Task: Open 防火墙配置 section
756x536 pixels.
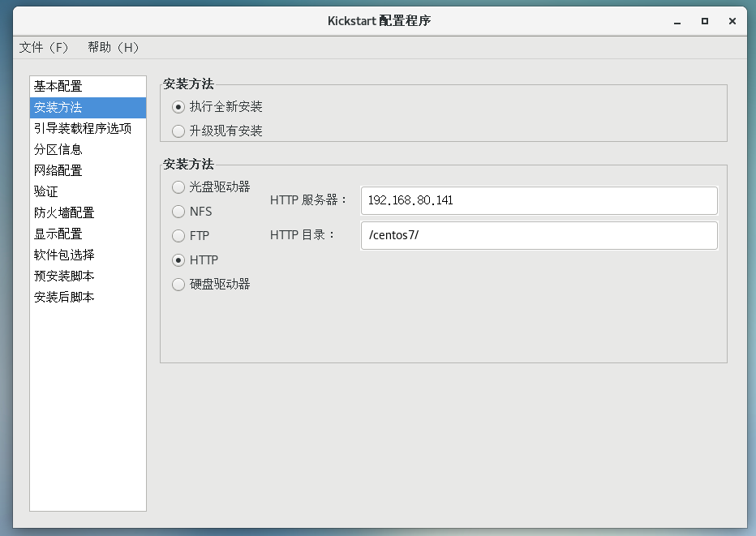Action: 88,212
